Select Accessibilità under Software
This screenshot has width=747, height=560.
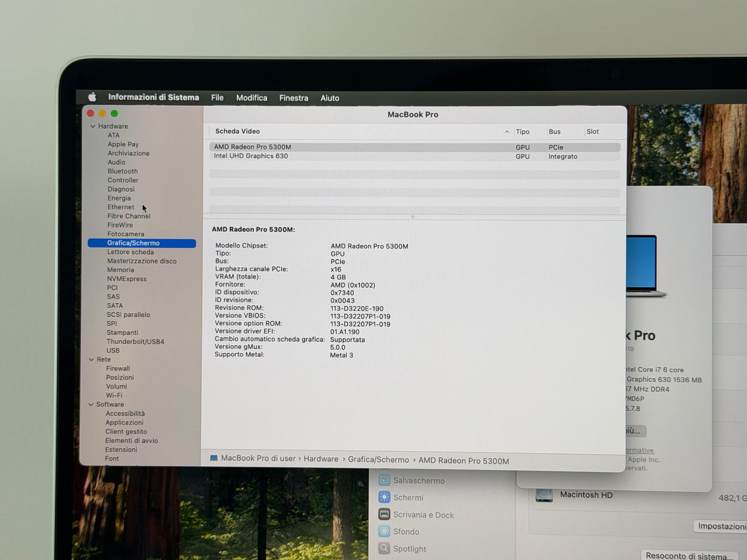[x=125, y=413]
